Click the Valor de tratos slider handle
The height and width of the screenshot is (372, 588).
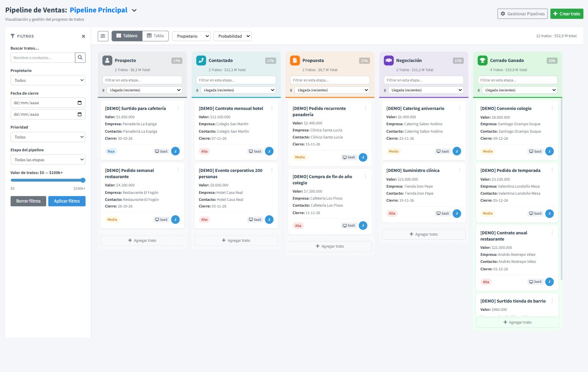click(83, 180)
